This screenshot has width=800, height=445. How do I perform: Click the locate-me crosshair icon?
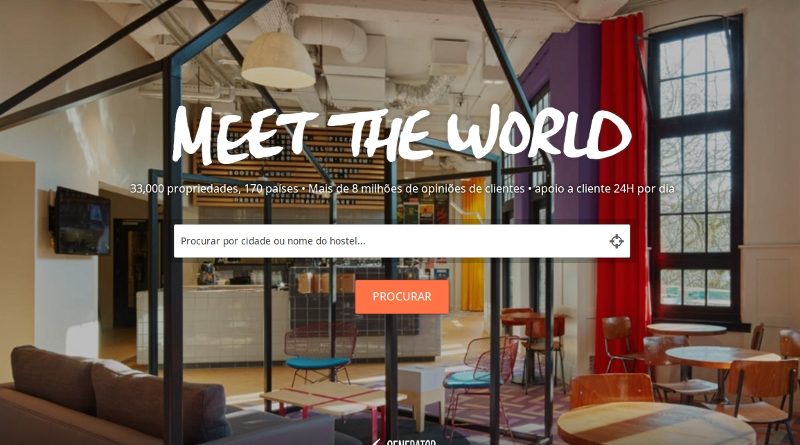point(616,241)
